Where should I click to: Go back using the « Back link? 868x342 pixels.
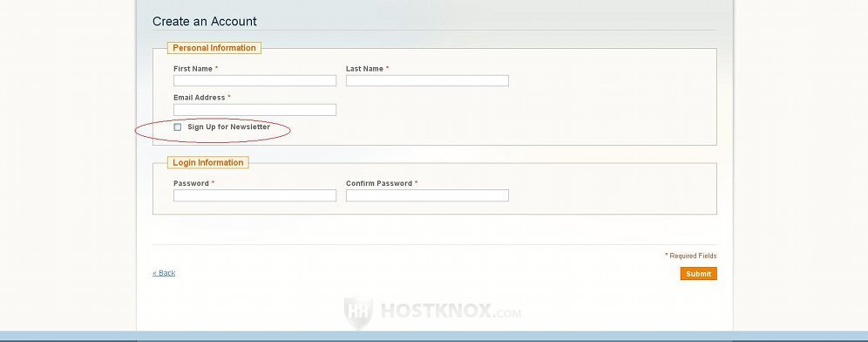click(x=164, y=273)
